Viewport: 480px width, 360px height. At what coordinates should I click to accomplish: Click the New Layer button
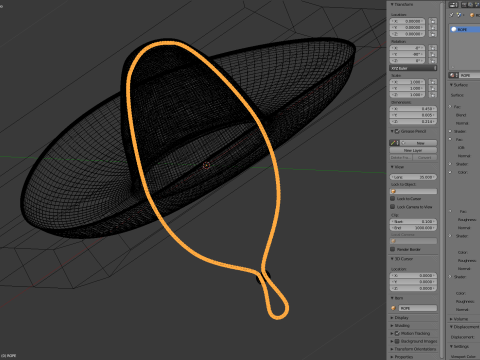(413, 150)
